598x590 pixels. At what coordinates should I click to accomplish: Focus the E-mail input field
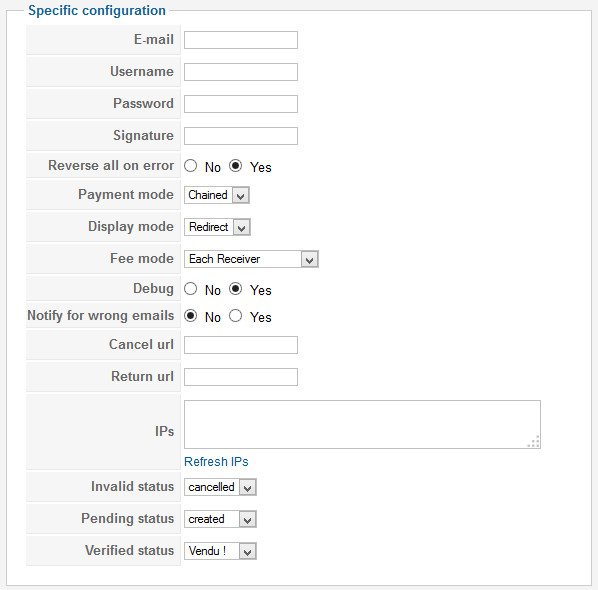(241, 40)
